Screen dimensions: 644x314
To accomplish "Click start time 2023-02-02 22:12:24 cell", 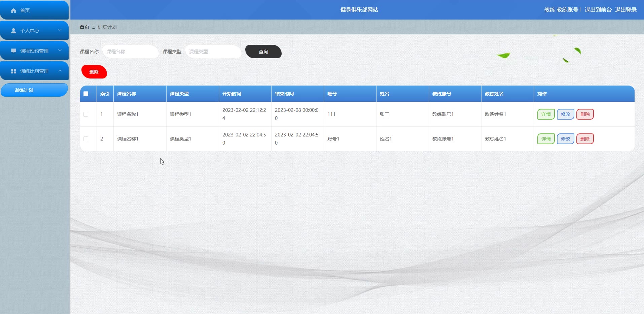I will tap(244, 114).
